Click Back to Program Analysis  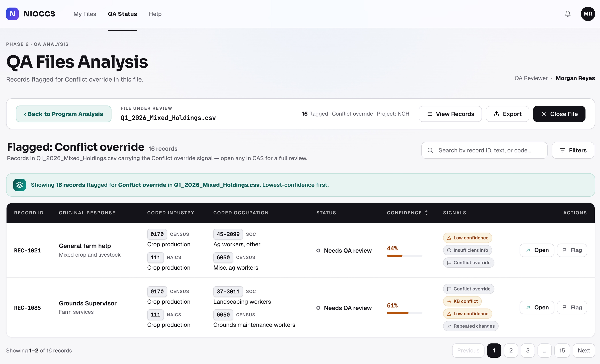[64, 114]
